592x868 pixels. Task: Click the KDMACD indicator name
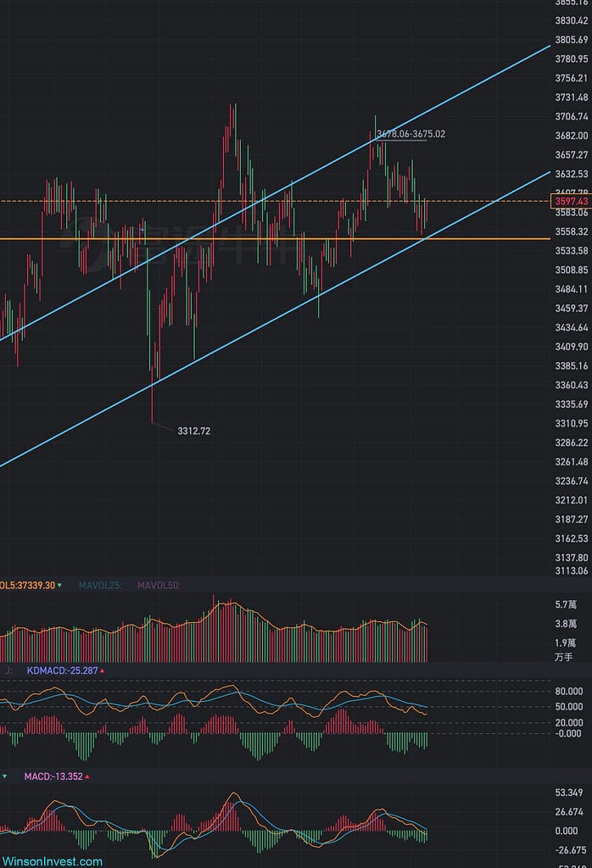pos(44,670)
